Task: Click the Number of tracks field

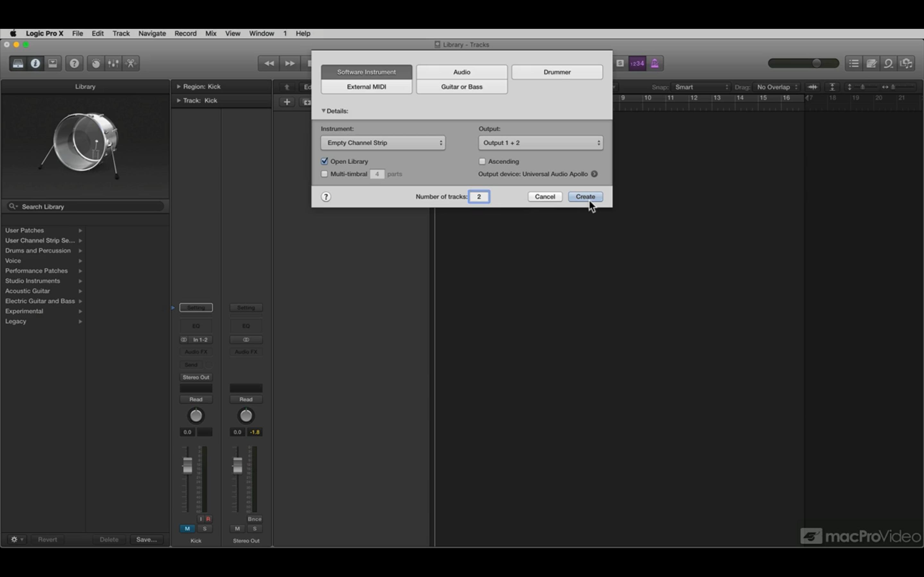Action: tap(479, 197)
